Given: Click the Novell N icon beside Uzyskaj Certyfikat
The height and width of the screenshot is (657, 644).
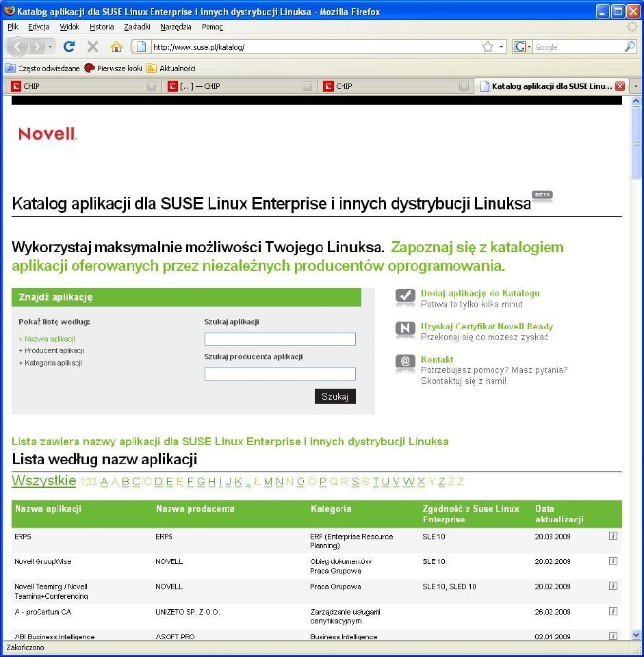Looking at the screenshot, I should (405, 330).
